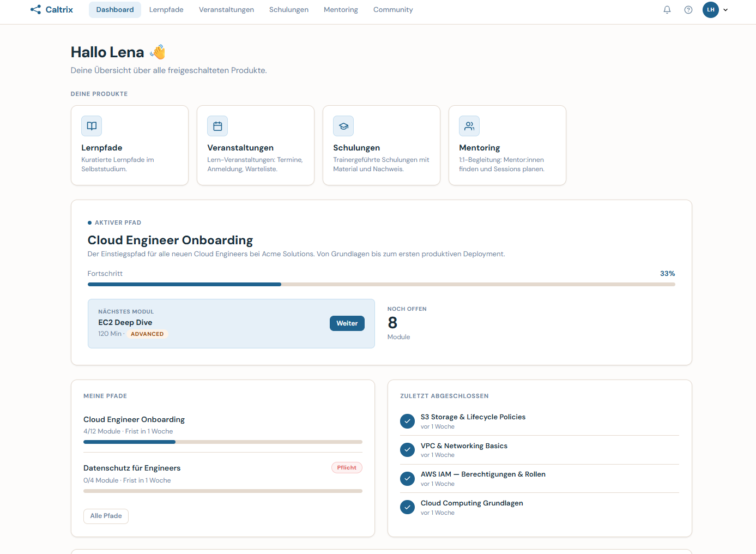Open the notifications bell

pyautogui.click(x=667, y=9)
